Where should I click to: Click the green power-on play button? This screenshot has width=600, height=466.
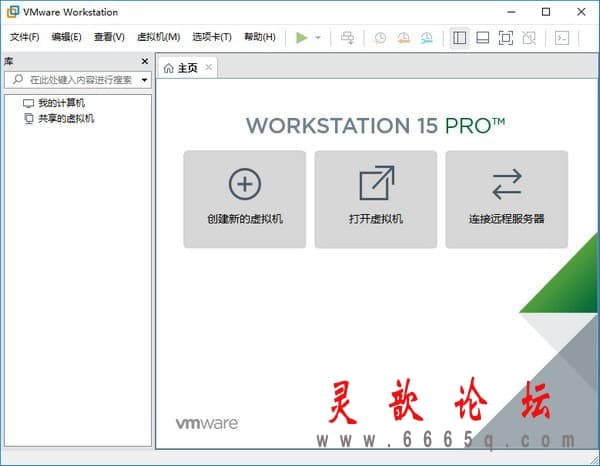pyautogui.click(x=302, y=37)
